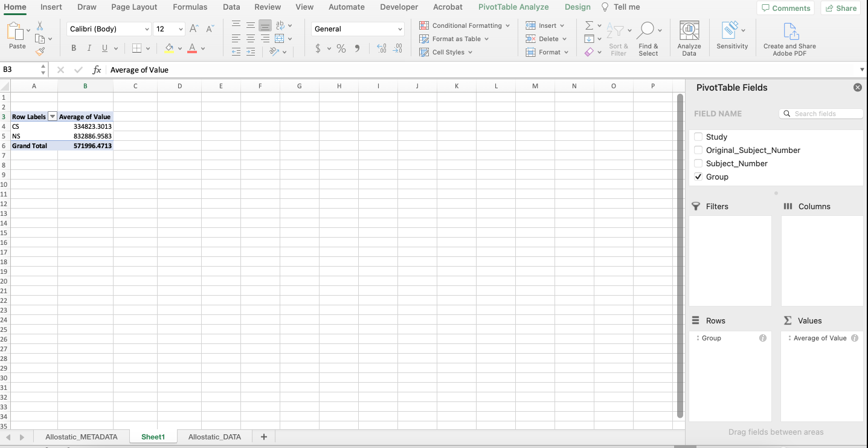Open the Calibri font name dropdown
Image resolution: width=868 pixels, height=448 pixels.
147,29
